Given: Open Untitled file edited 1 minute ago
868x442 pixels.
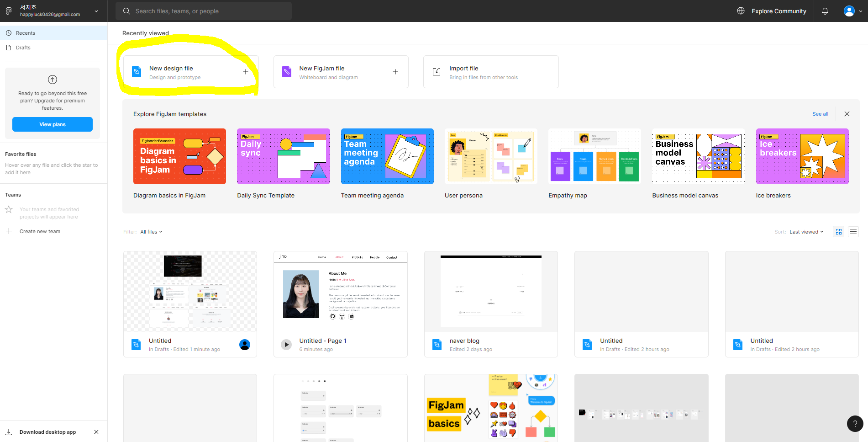Looking at the screenshot, I should click(190, 292).
